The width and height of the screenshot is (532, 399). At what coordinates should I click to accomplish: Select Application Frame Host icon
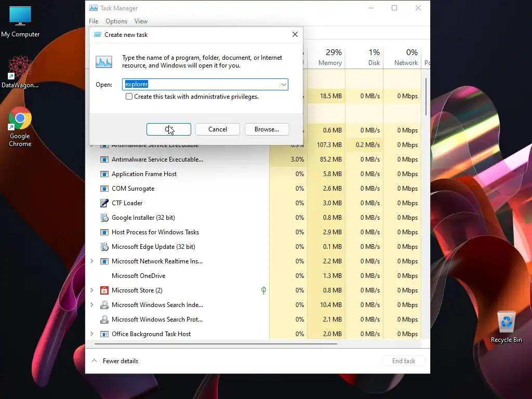[104, 174]
